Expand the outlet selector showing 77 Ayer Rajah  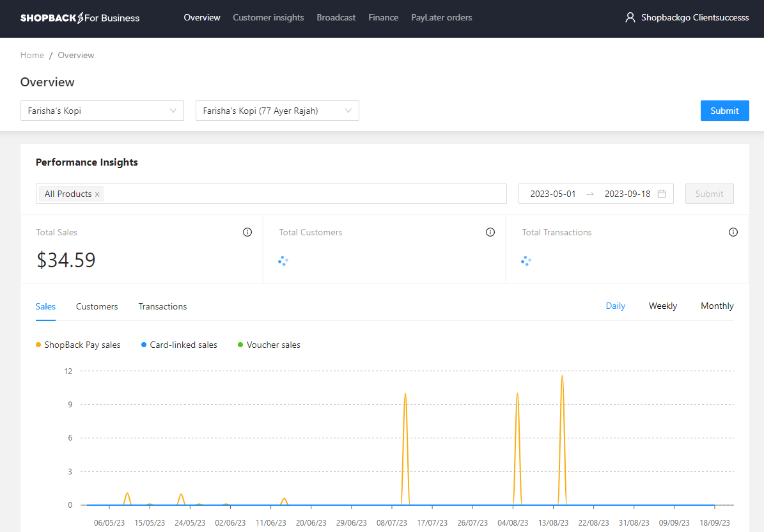(x=277, y=110)
